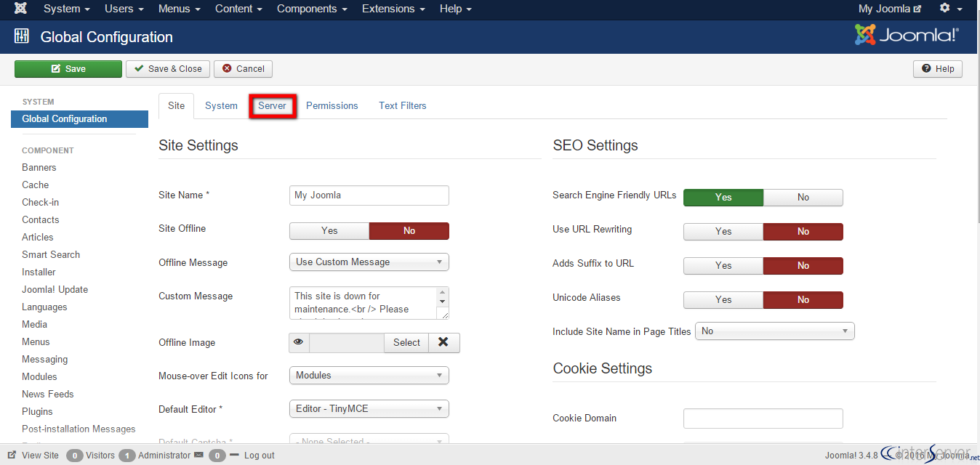
Task: Enable Search Engine Friendly URLs Yes
Action: [723, 198]
